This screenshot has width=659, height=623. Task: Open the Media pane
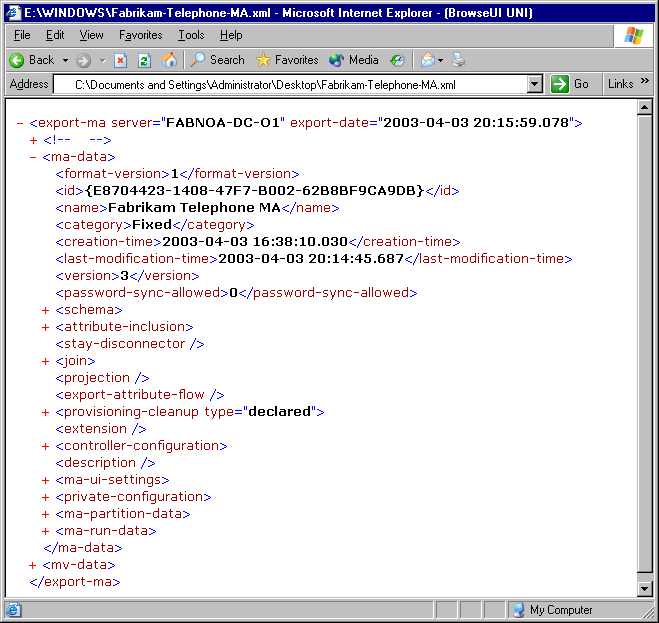353,60
